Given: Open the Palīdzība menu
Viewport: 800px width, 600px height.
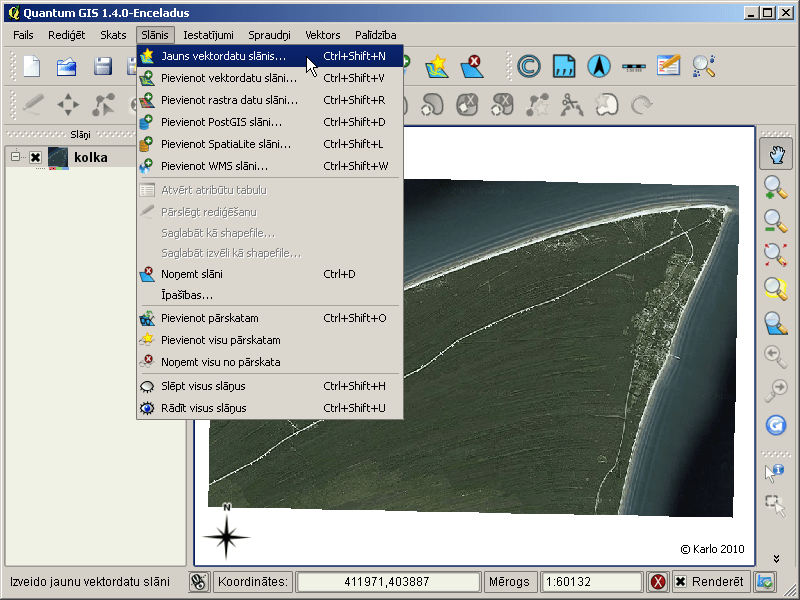Looking at the screenshot, I should coord(376,35).
